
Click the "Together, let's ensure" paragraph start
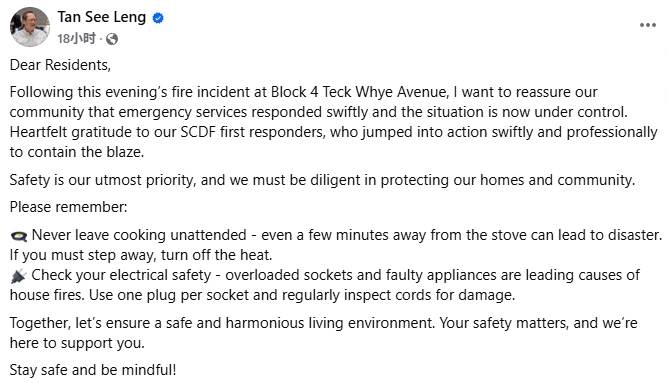pos(82,323)
